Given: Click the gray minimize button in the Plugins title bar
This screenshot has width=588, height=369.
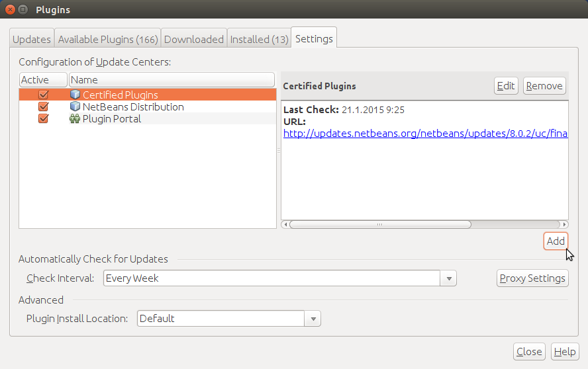Looking at the screenshot, I should coord(23,9).
